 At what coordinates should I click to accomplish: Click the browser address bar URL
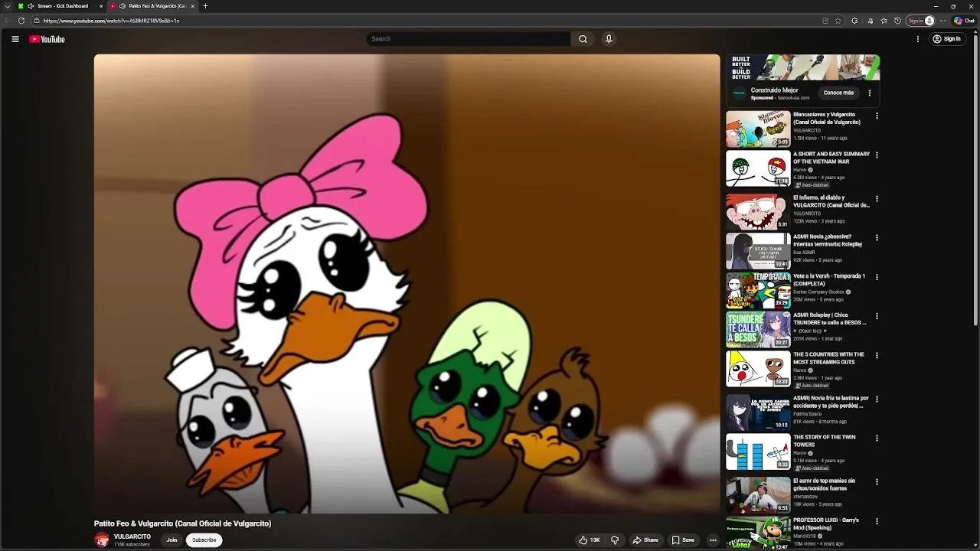[x=111, y=21]
